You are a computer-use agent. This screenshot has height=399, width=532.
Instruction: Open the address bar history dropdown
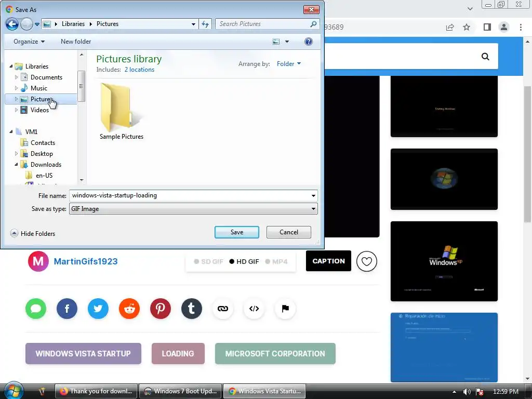(x=193, y=24)
